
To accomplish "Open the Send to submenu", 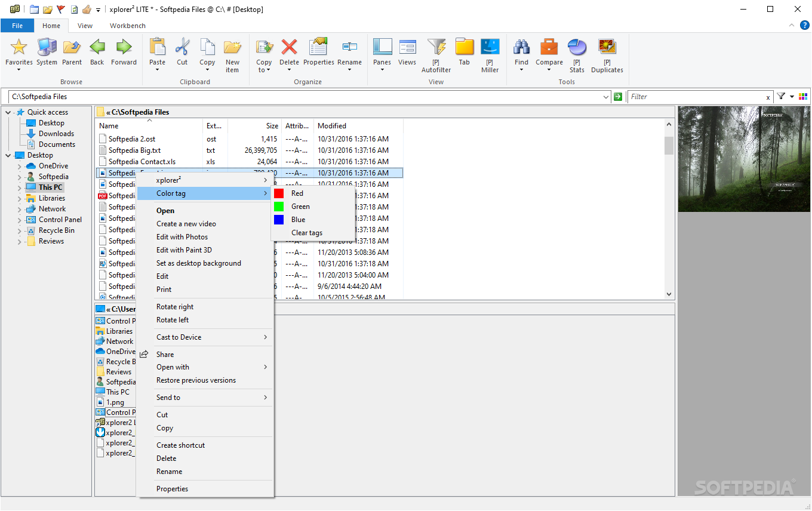I will (x=205, y=398).
